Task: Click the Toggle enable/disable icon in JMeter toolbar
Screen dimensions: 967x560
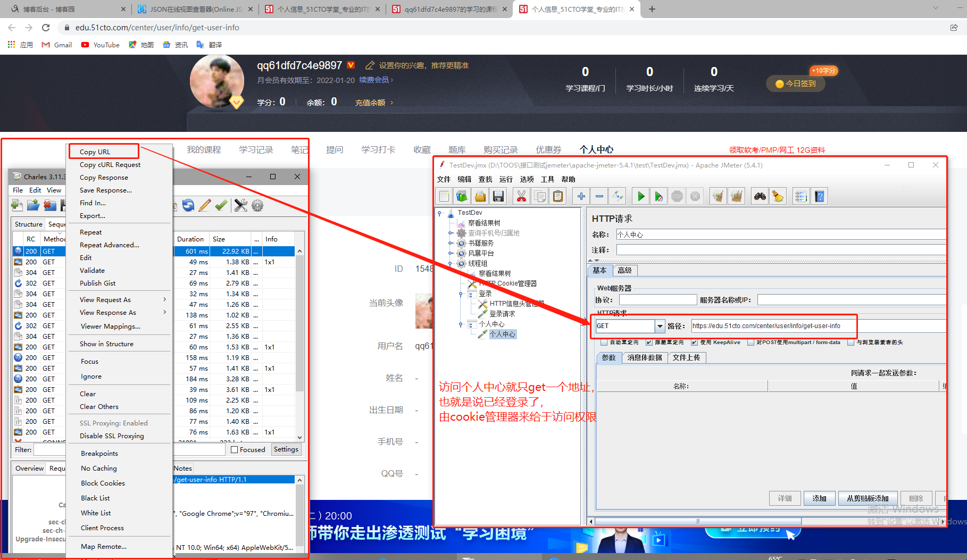Action: point(618,197)
